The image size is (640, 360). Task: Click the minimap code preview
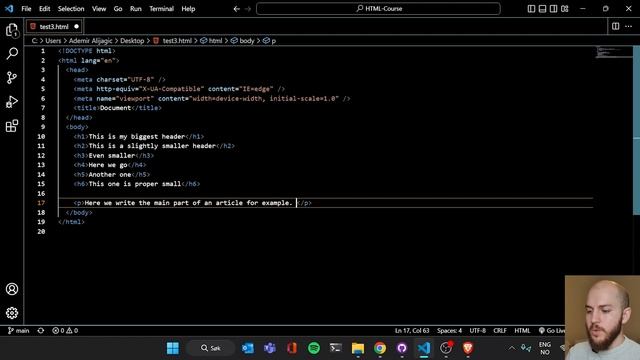pyautogui.click(x=614, y=52)
